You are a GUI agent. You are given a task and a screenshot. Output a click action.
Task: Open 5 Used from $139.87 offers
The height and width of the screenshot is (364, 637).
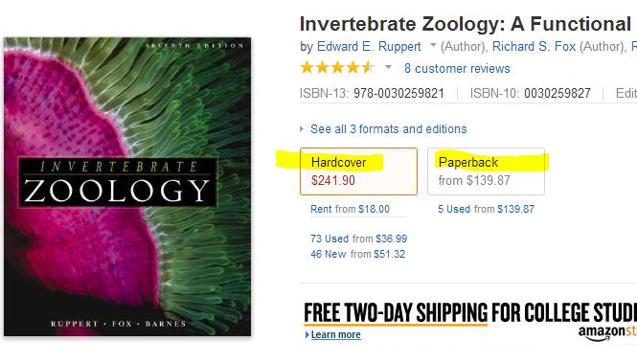[x=486, y=209]
